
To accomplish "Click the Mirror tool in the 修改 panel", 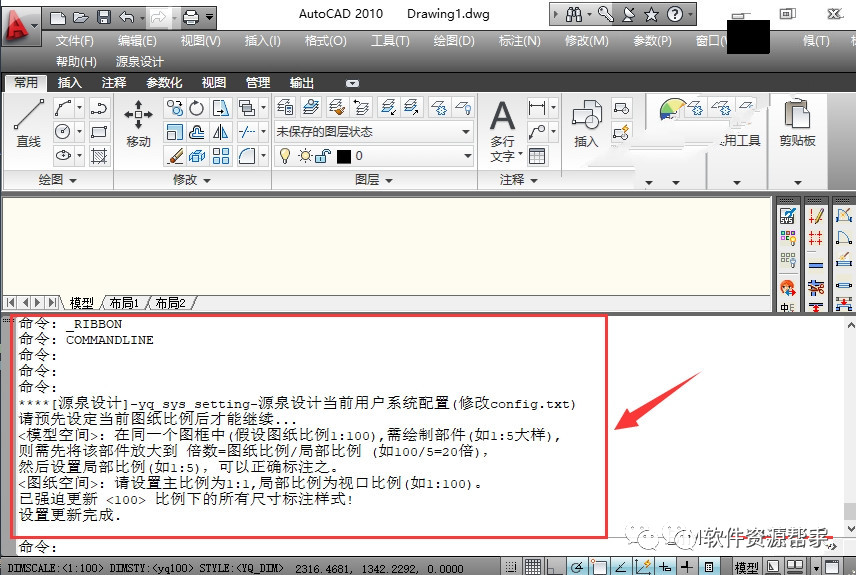I will pos(221,132).
